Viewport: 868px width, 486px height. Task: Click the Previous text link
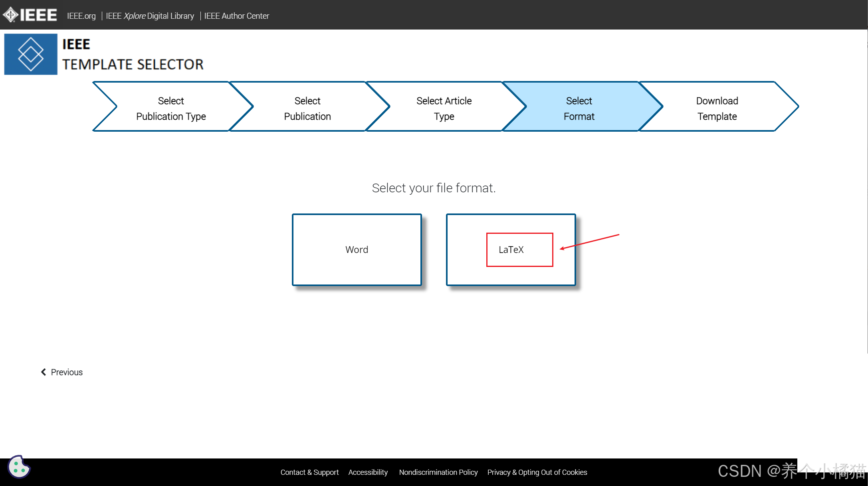click(x=67, y=372)
